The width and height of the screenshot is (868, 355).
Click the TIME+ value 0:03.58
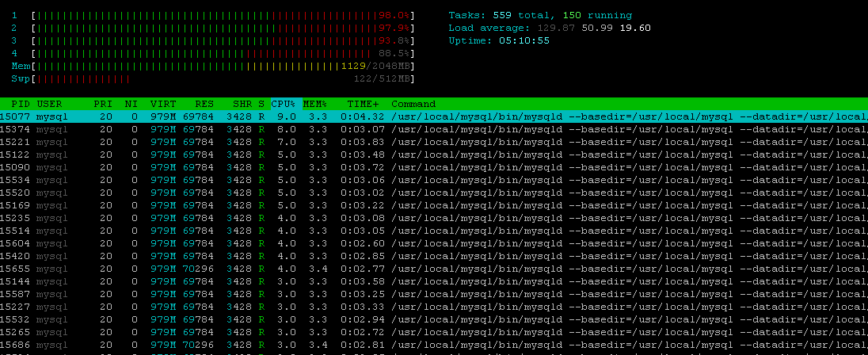click(363, 282)
